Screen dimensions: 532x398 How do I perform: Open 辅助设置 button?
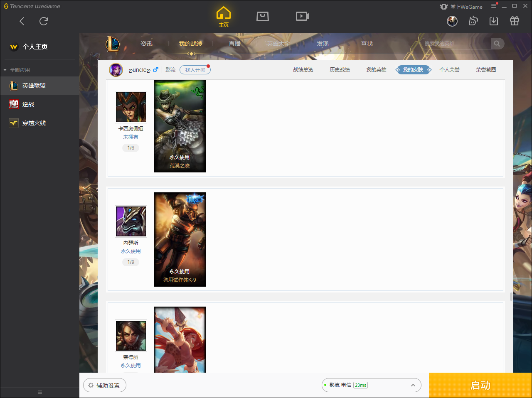pos(105,386)
